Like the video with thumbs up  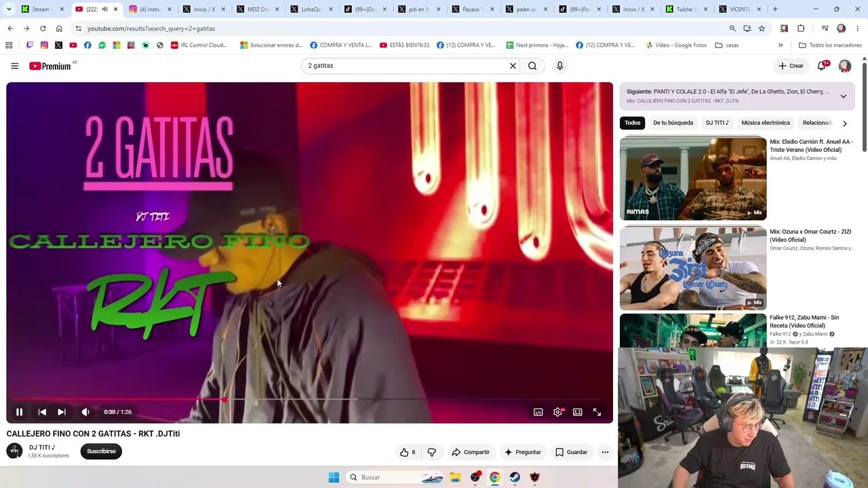408,452
